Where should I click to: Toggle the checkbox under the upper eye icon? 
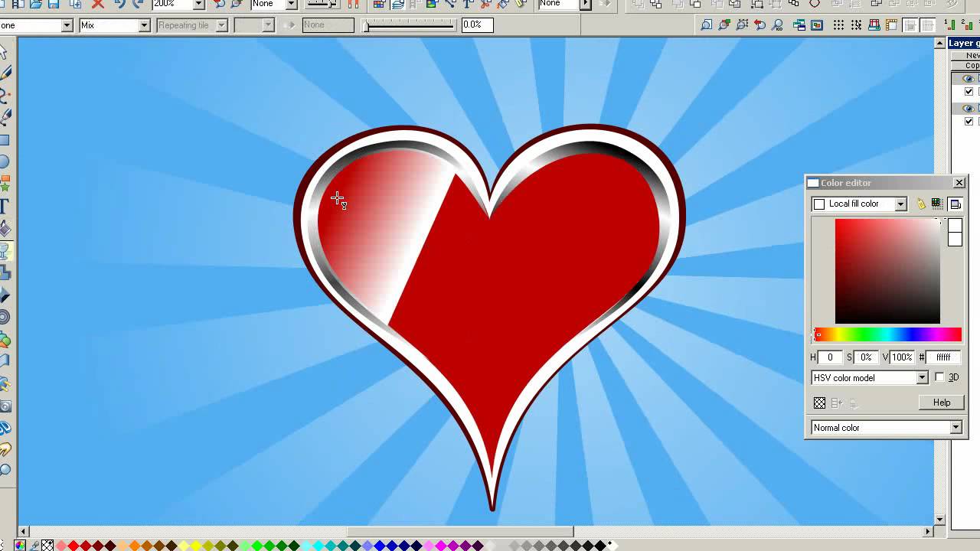coord(969,92)
